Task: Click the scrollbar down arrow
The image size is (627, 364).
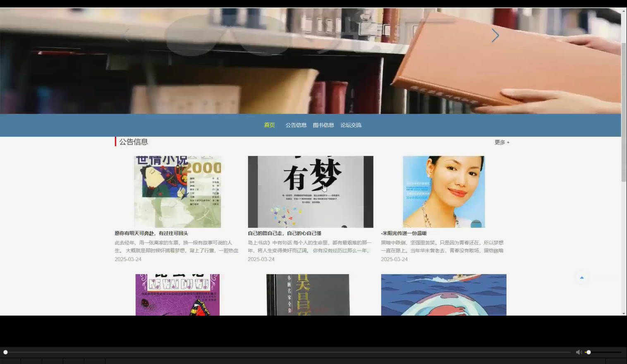Action: coord(624,313)
